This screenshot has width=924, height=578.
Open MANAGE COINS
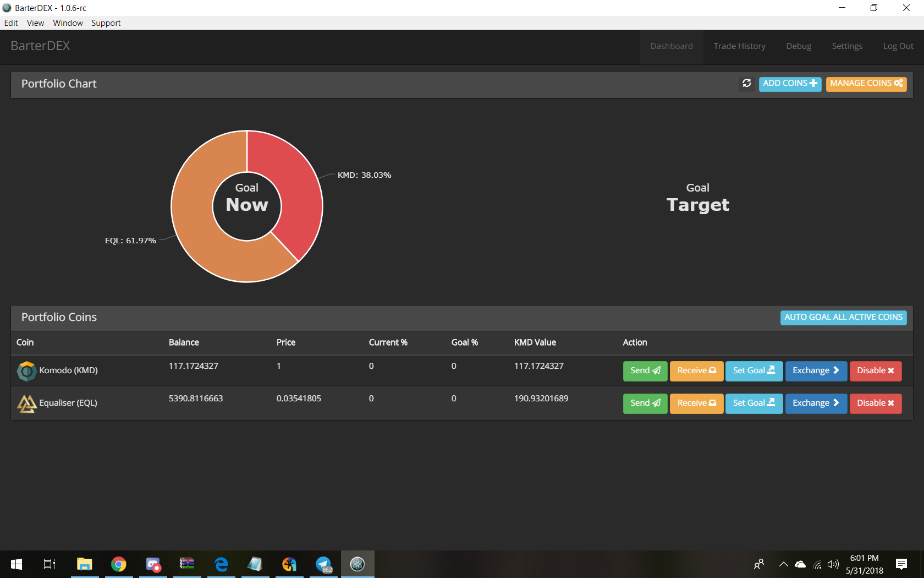pyautogui.click(x=866, y=84)
